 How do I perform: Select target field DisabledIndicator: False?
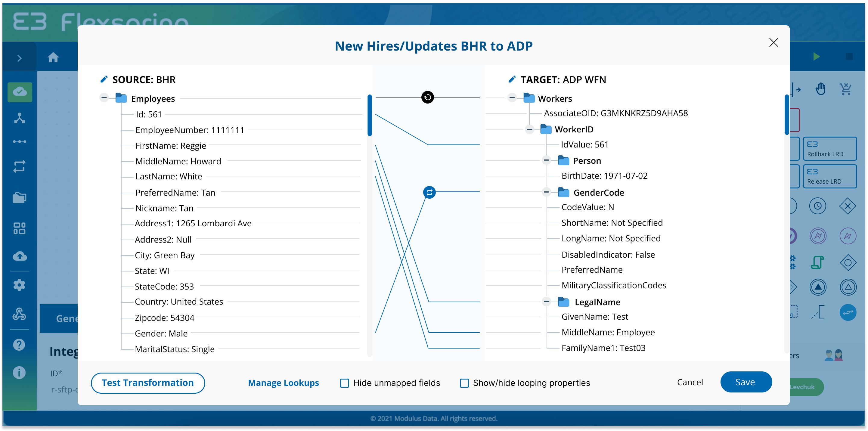pos(608,254)
